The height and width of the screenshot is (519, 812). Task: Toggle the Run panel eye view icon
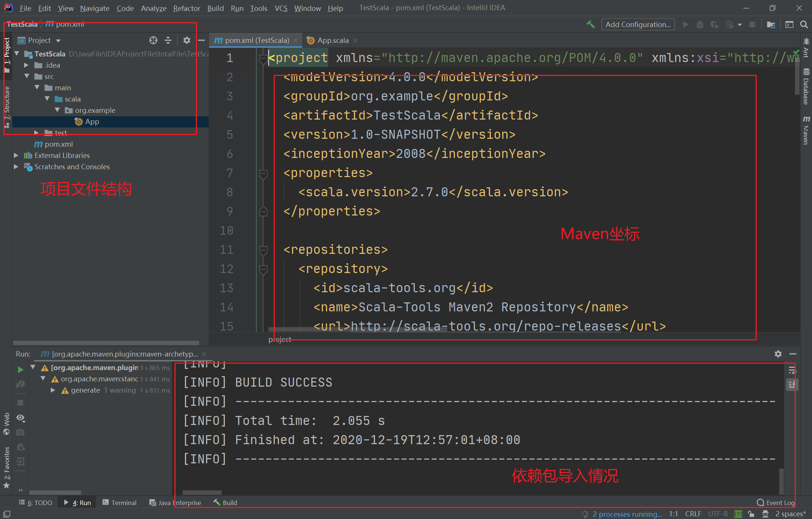pos(20,418)
